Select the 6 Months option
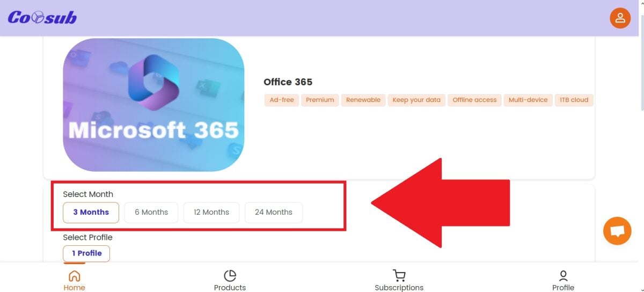Image resolution: width=644 pixels, height=292 pixels. point(151,212)
